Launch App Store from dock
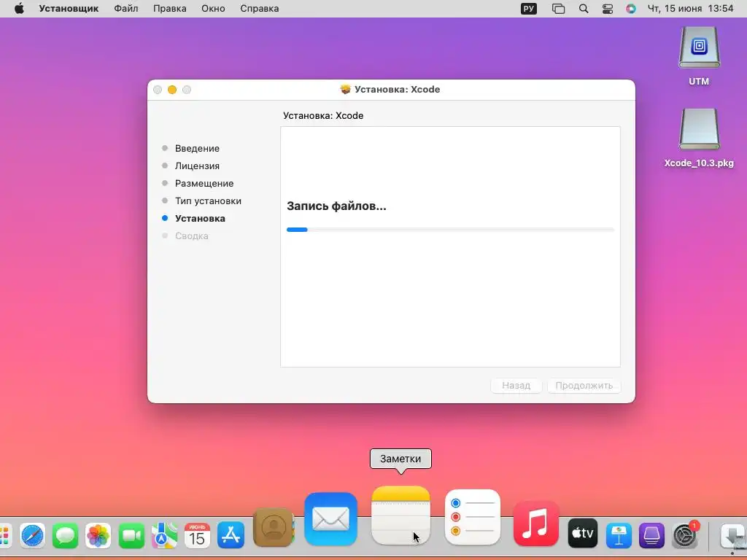This screenshot has height=560, width=747. [231, 535]
